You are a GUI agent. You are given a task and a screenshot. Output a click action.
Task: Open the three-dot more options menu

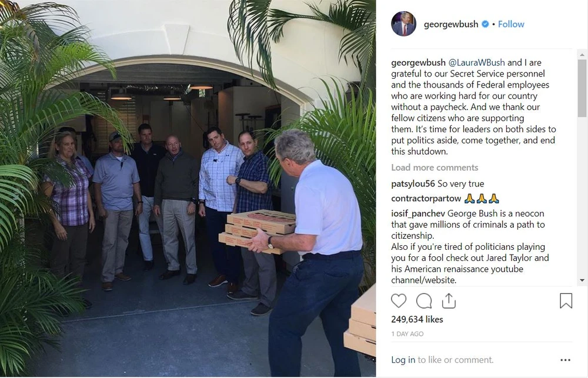click(x=565, y=360)
